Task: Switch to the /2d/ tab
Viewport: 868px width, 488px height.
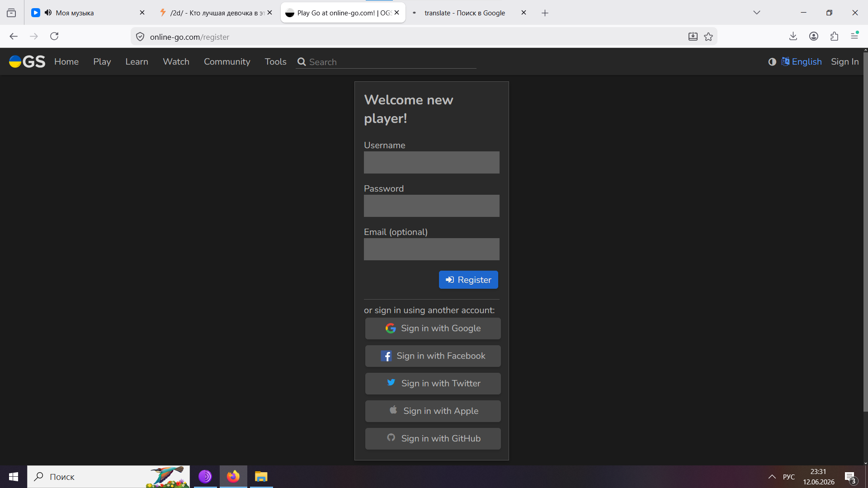Action: click(x=216, y=13)
